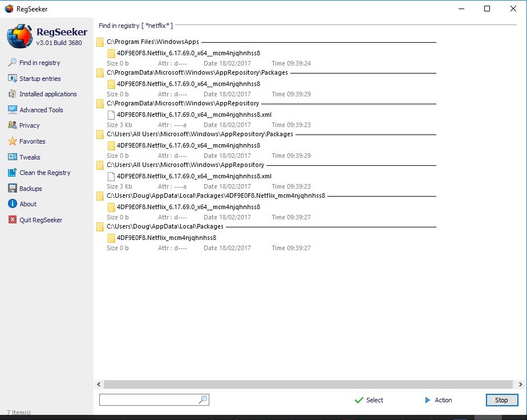Click the Advanced Tools monitor icon
The image size is (527, 420).
[13, 110]
